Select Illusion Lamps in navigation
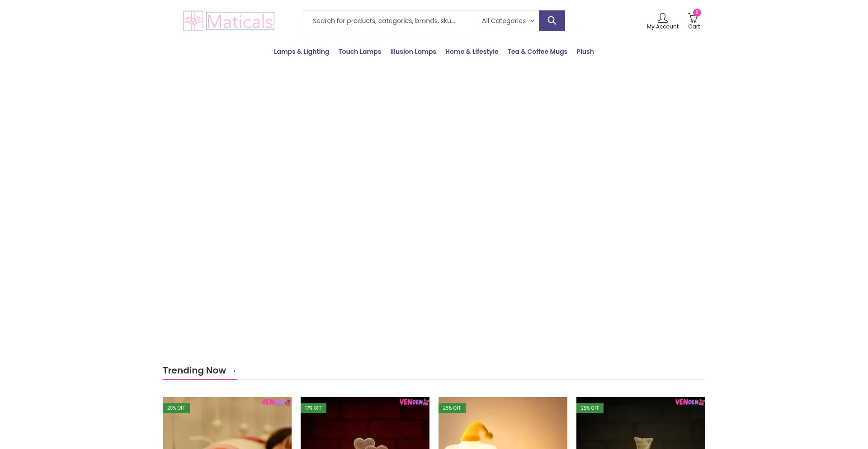The image size is (868, 449). (x=413, y=52)
